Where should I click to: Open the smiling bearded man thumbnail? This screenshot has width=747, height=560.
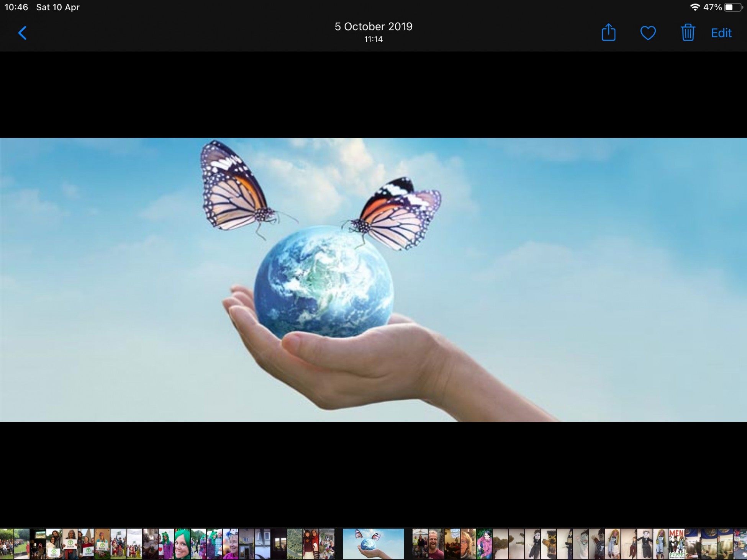tap(436, 544)
